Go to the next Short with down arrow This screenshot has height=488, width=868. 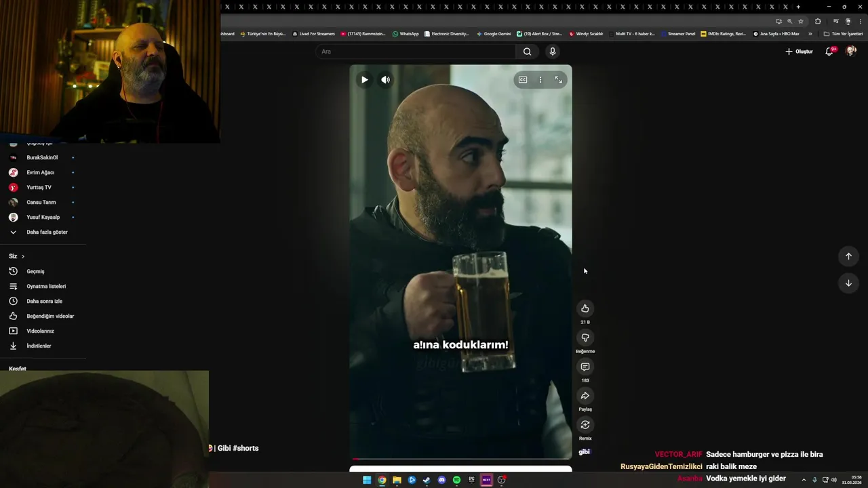click(x=848, y=283)
